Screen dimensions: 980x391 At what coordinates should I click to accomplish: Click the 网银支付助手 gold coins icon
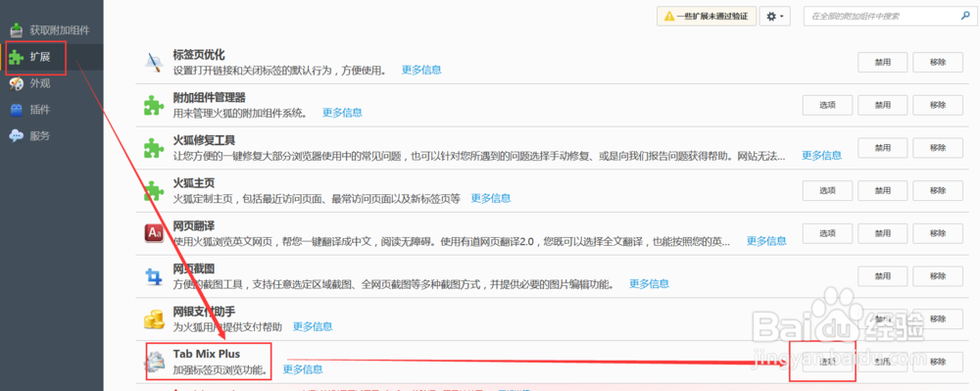tap(154, 318)
